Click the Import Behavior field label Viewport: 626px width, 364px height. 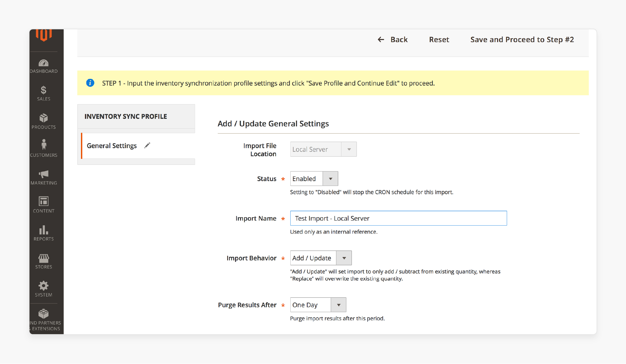point(251,258)
